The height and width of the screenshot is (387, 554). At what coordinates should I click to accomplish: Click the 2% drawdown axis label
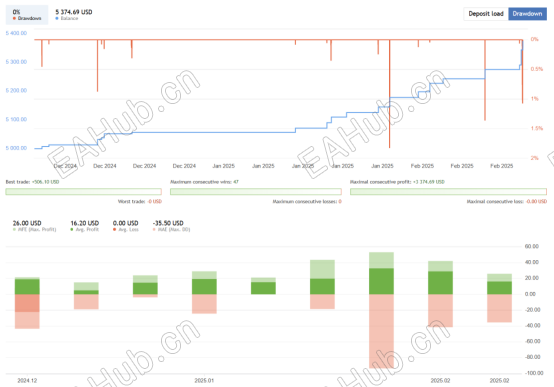click(x=535, y=158)
